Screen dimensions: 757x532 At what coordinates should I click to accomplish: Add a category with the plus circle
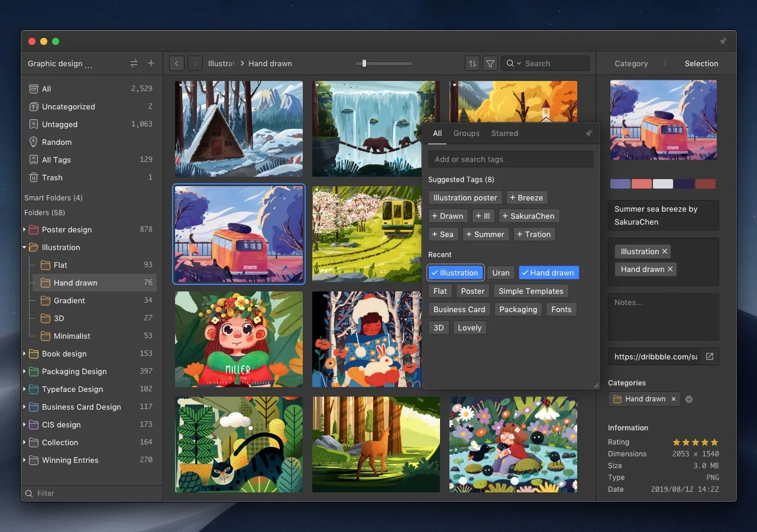[x=689, y=400]
